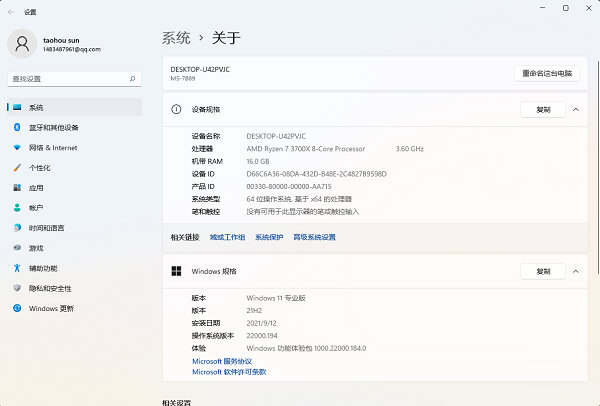Open Microsoft 服务协议 link

[222, 361]
